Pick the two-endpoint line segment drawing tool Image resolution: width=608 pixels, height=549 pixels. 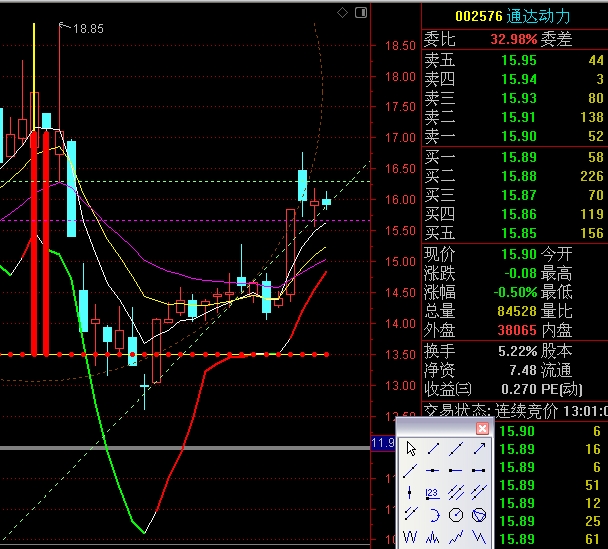(433, 449)
